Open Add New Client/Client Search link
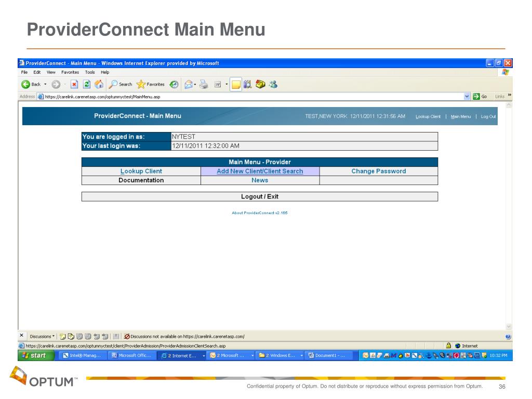 pos(260,171)
